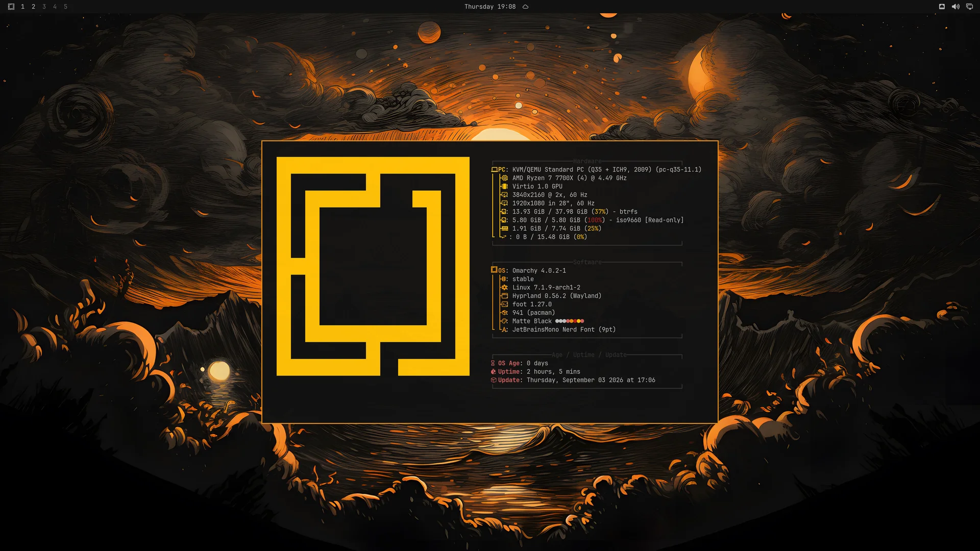The image size is (980, 551).
Task: Switch to workspace 3
Action: click(44, 7)
